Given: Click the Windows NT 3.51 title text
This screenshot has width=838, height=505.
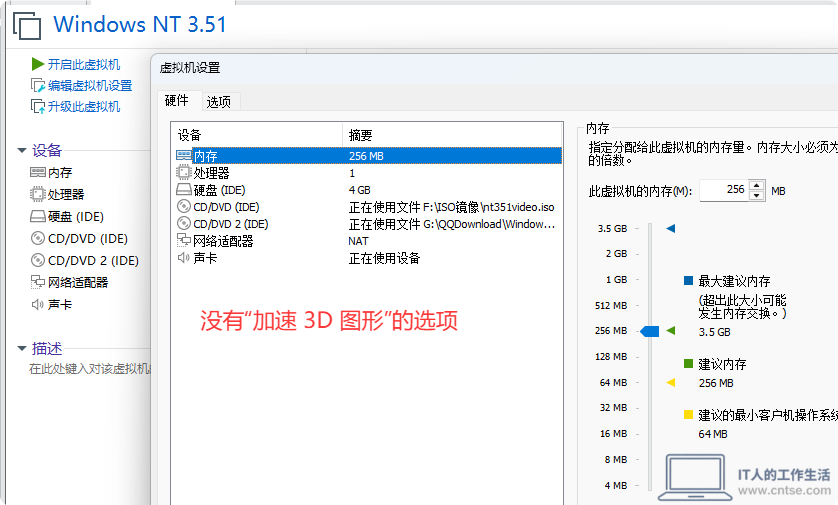Looking at the screenshot, I should tap(140, 25).
